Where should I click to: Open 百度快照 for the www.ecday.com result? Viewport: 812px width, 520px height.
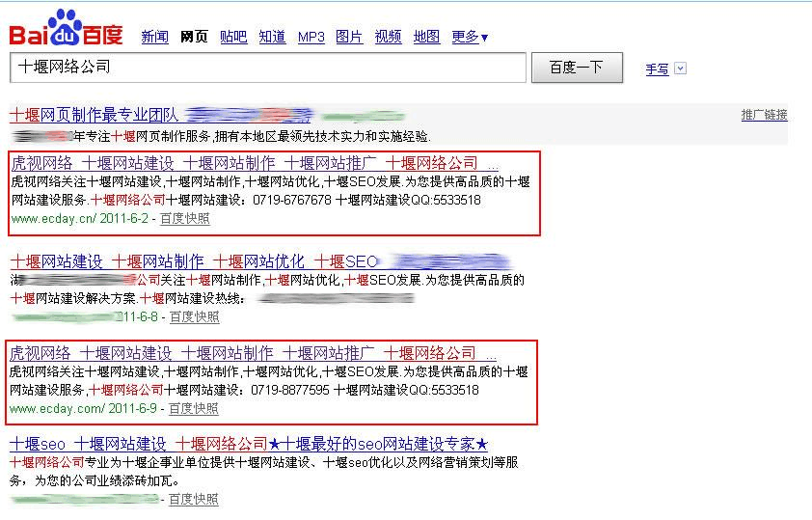point(194,409)
